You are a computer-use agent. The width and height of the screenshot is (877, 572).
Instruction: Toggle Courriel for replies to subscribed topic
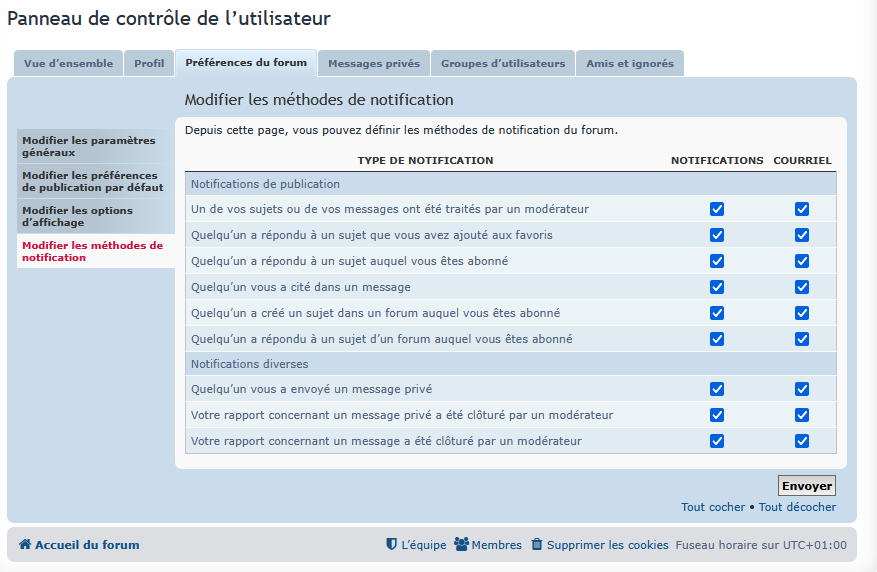[801, 261]
